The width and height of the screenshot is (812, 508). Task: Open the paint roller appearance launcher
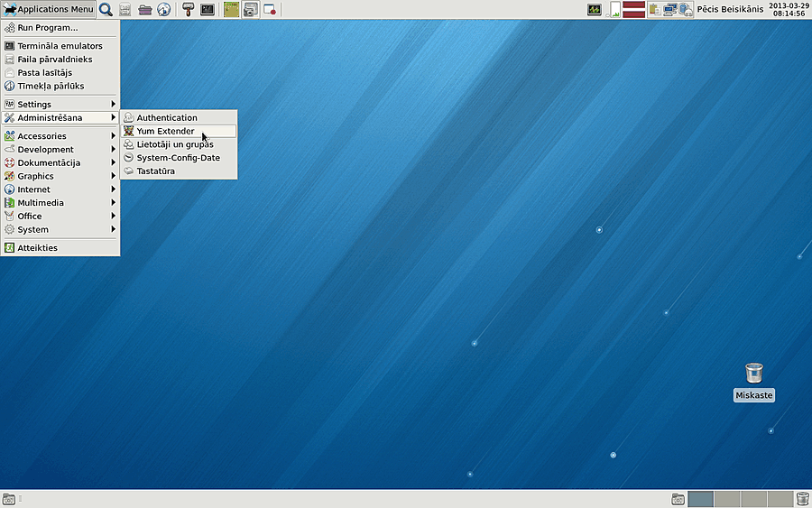(188, 9)
